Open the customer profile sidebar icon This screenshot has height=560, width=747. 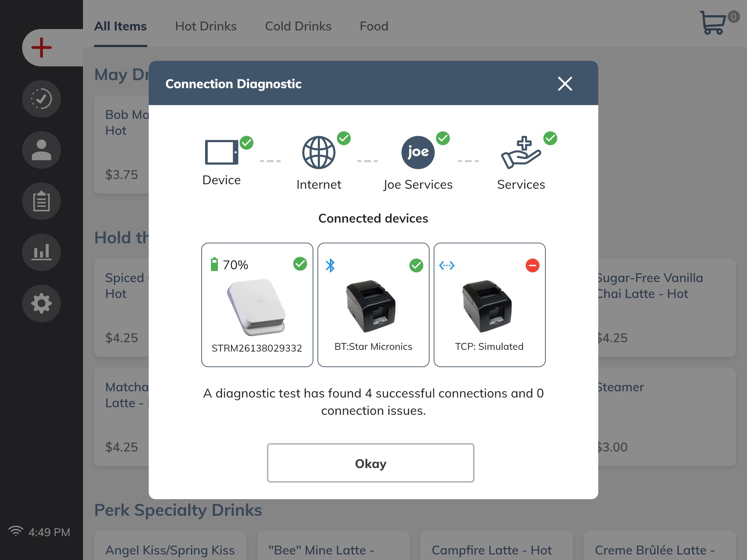point(41,150)
